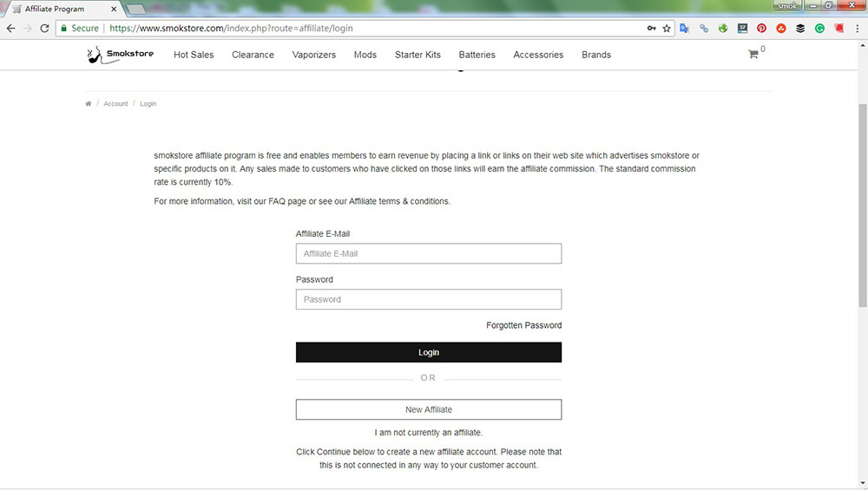Close the Affiliate Program tab

(x=114, y=9)
